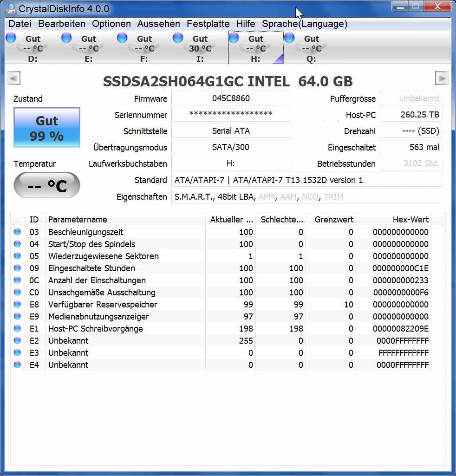Click the temperature -- °C indicator
Image resolution: width=456 pixels, height=476 pixels.
pos(47,185)
